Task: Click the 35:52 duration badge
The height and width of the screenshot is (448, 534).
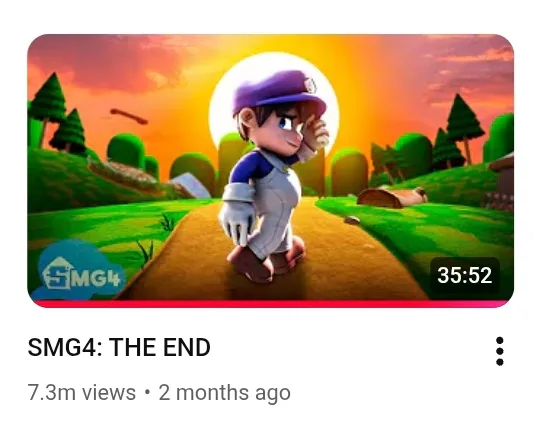Action: pos(465,275)
